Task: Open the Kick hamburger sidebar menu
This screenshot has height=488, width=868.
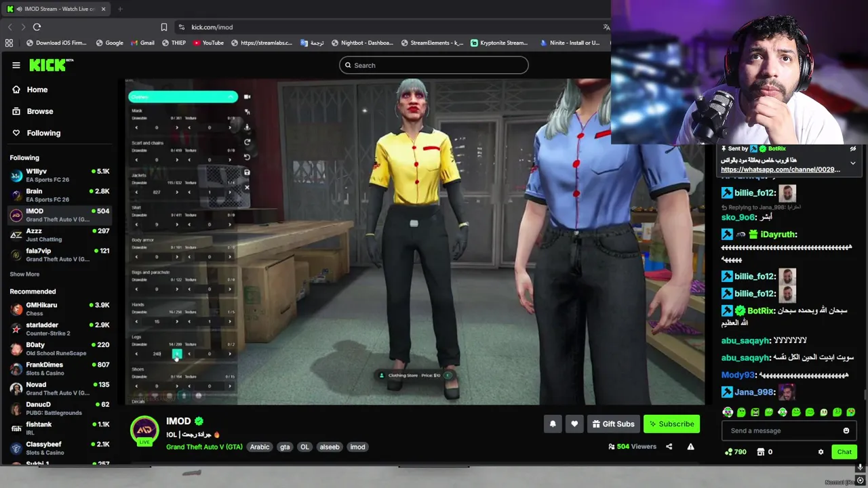Action: [16, 65]
